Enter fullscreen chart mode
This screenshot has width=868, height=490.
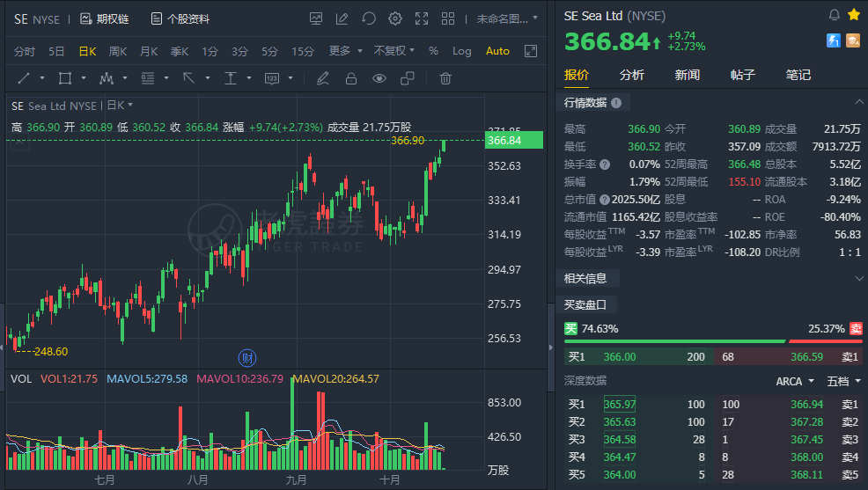coord(422,18)
